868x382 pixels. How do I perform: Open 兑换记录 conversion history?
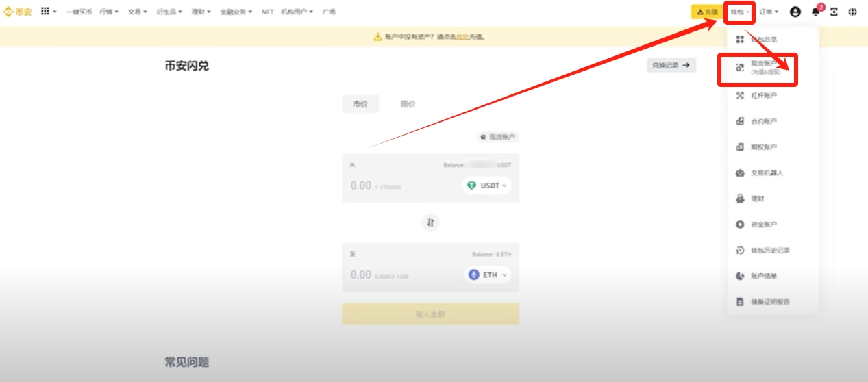coord(671,65)
